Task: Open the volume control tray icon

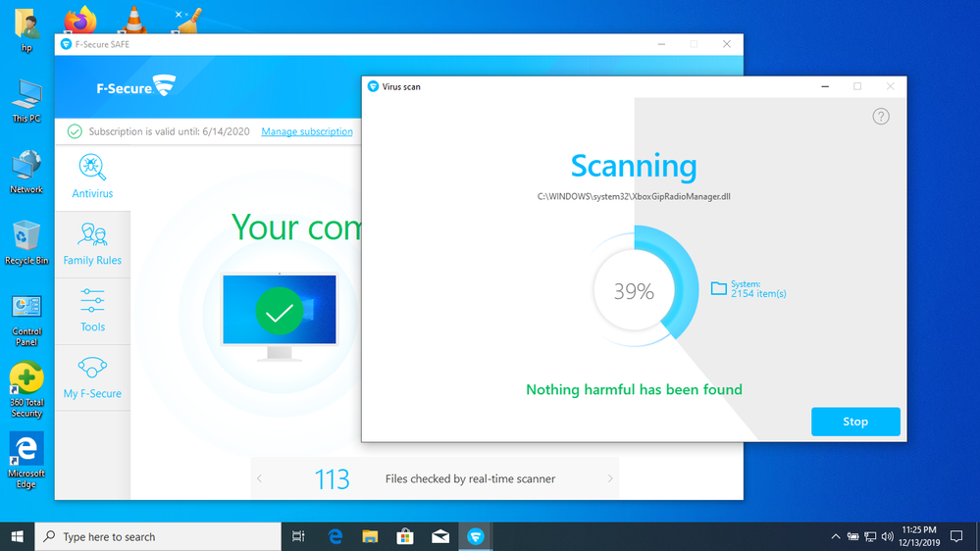Action: tap(888, 536)
